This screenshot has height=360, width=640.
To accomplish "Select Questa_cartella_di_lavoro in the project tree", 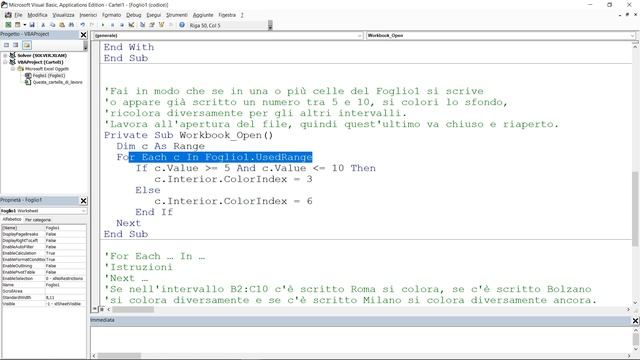I will (57, 82).
